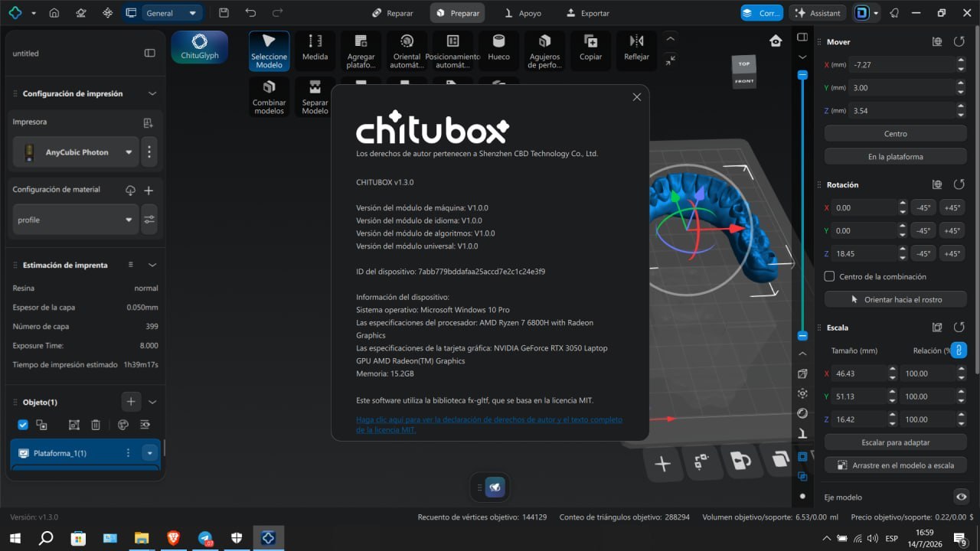The height and width of the screenshot is (551, 980).
Task: Undo the last action with the arrow icon
Action: click(x=250, y=13)
